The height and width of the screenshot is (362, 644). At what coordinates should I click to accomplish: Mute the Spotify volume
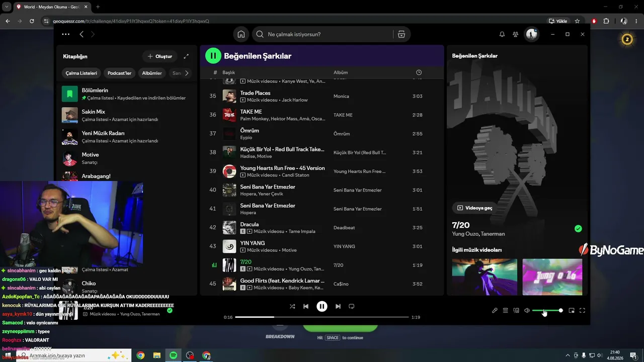pyautogui.click(x=527, y=310)
